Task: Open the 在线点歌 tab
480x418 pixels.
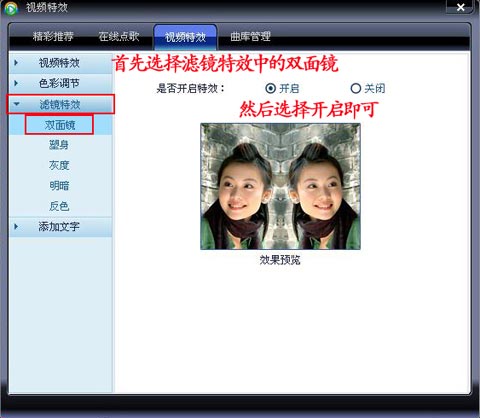Action: (119, 36)
